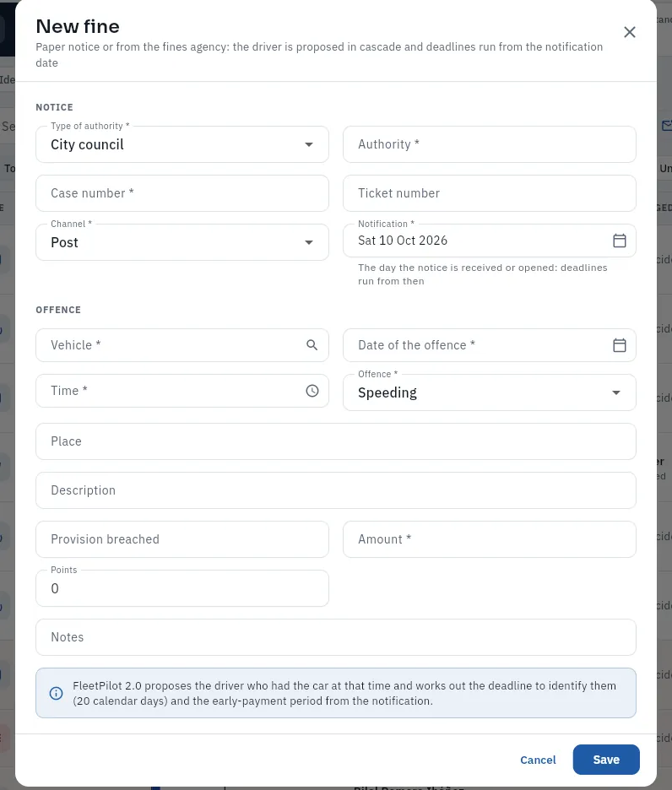
Task: Click the OFFENCE section heading
Action: click(x=58, y=310)
